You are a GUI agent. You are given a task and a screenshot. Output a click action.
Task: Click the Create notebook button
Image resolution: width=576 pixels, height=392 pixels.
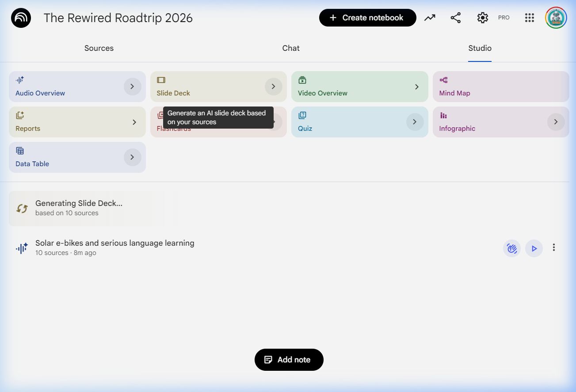(x=367, y=18)
